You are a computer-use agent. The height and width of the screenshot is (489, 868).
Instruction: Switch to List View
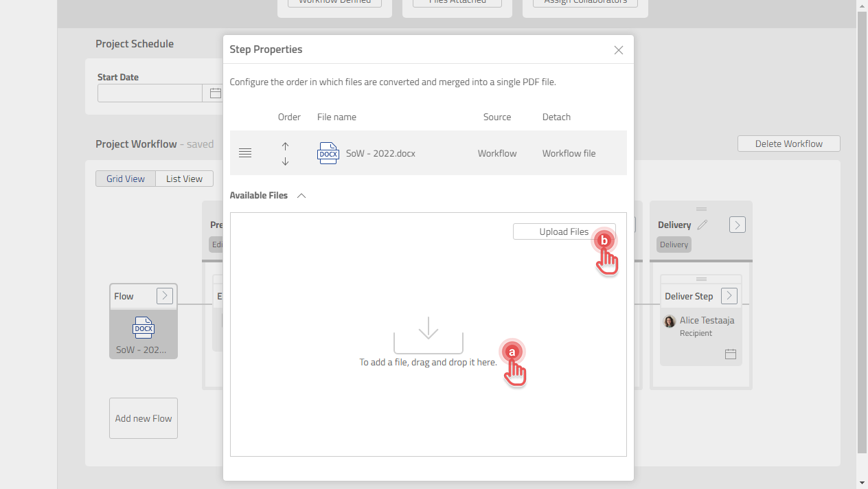184,178
